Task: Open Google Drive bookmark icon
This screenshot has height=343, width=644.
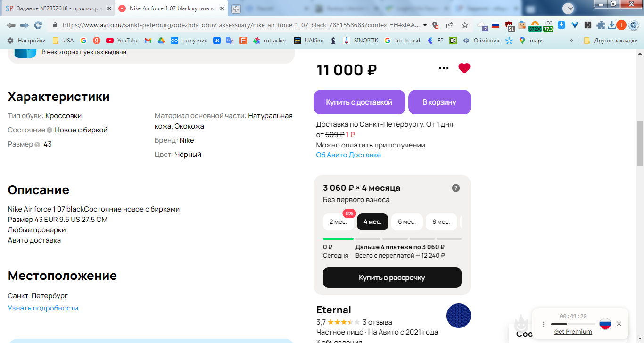Action: [161, 41]
